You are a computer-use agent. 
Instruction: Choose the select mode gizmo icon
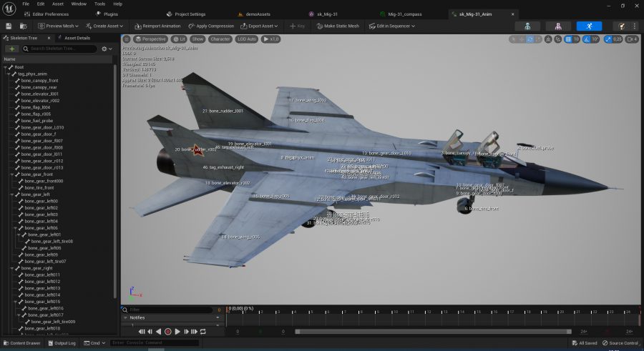pyautogui.click(x=513, y=39)
